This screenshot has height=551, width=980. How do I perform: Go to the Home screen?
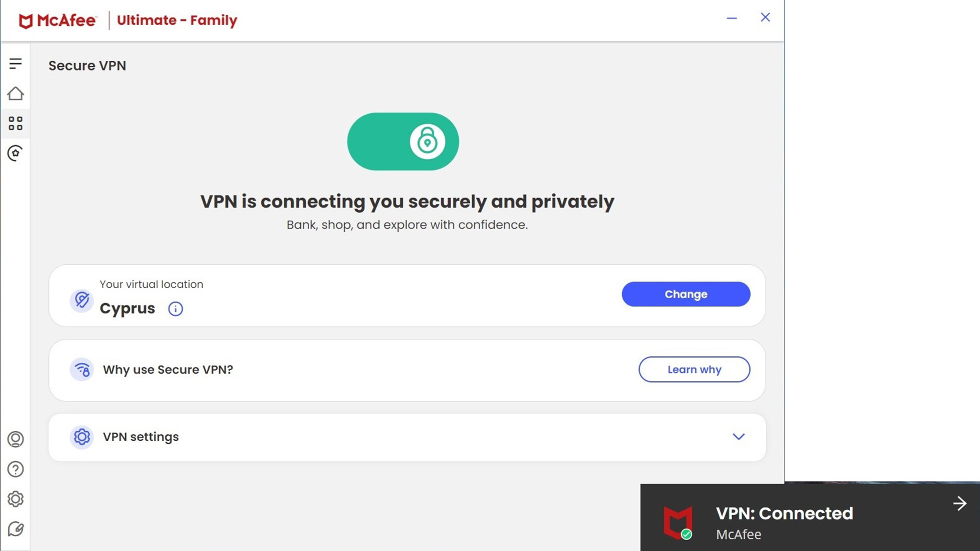[16, 94]
